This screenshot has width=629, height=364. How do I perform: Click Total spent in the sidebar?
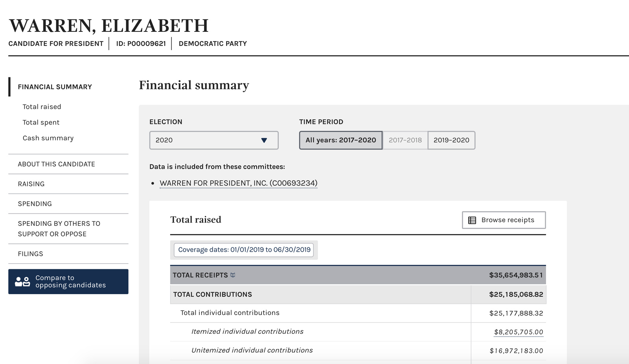pos(41,122)
